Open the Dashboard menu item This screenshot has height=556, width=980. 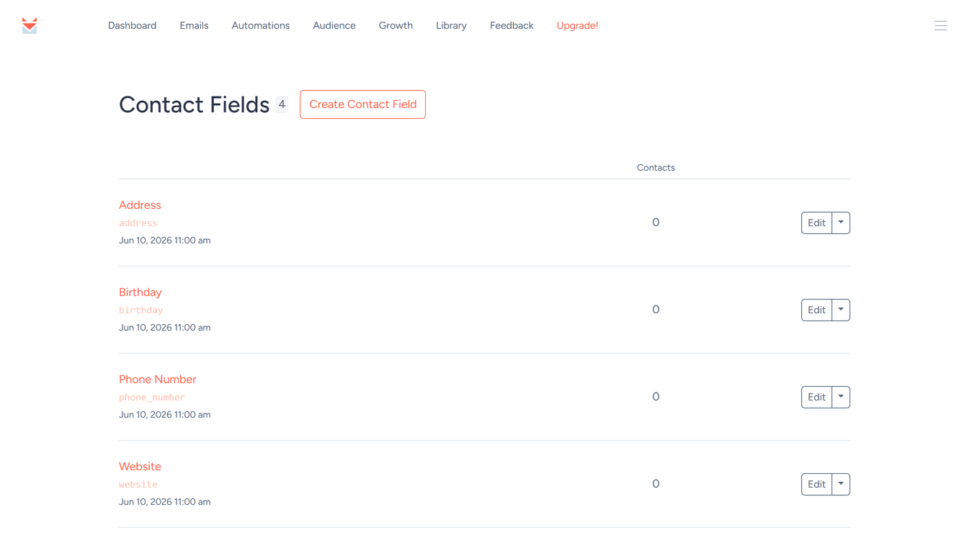pyautogui.click(x=132, y=26)
